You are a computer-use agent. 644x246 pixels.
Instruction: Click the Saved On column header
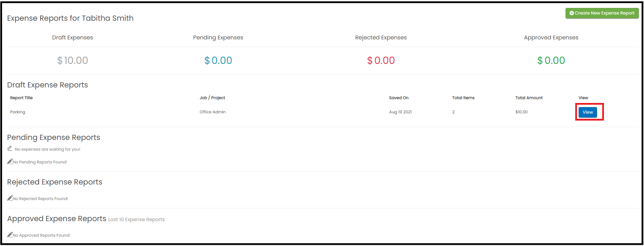click(399, 98)
